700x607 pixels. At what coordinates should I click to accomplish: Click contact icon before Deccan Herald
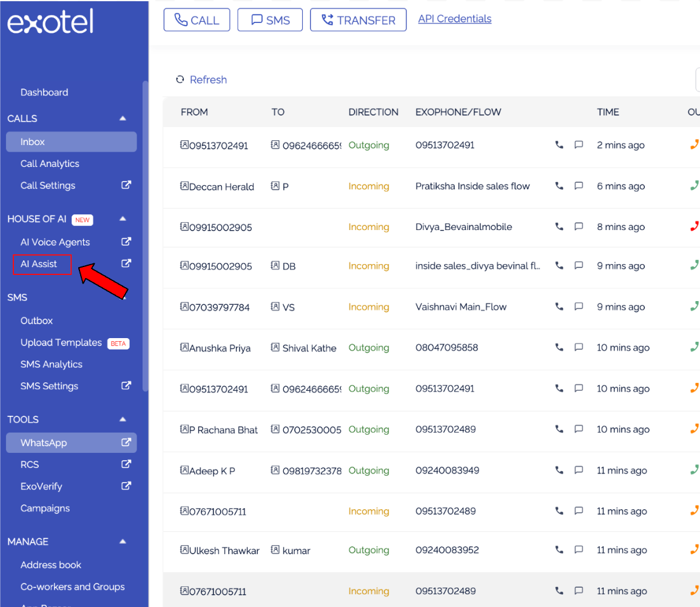click(x=184, y=186)
